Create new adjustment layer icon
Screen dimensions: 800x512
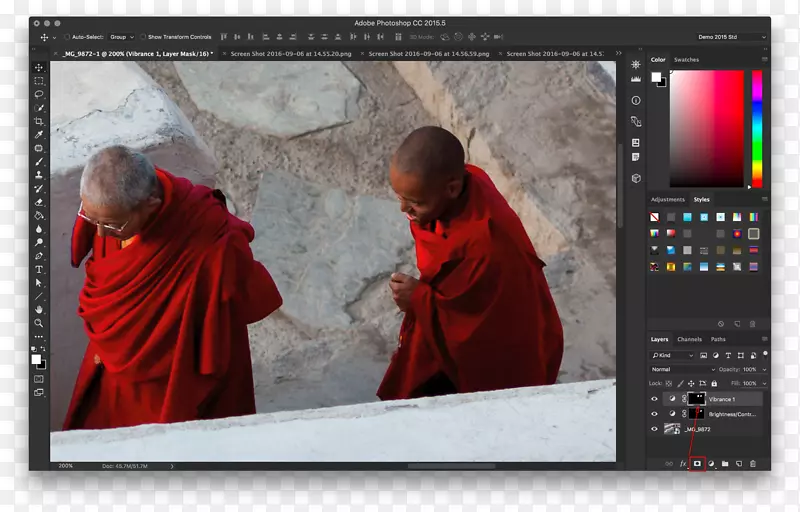[x=712, y=464]
